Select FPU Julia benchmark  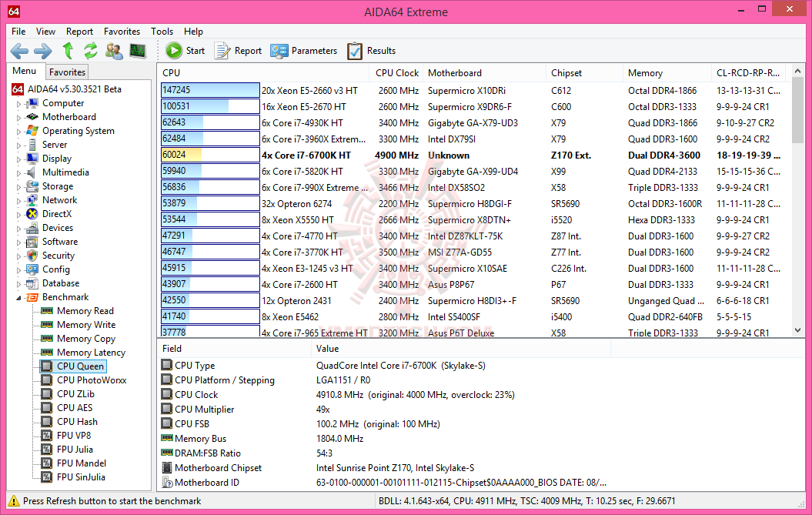click(75, 450)
